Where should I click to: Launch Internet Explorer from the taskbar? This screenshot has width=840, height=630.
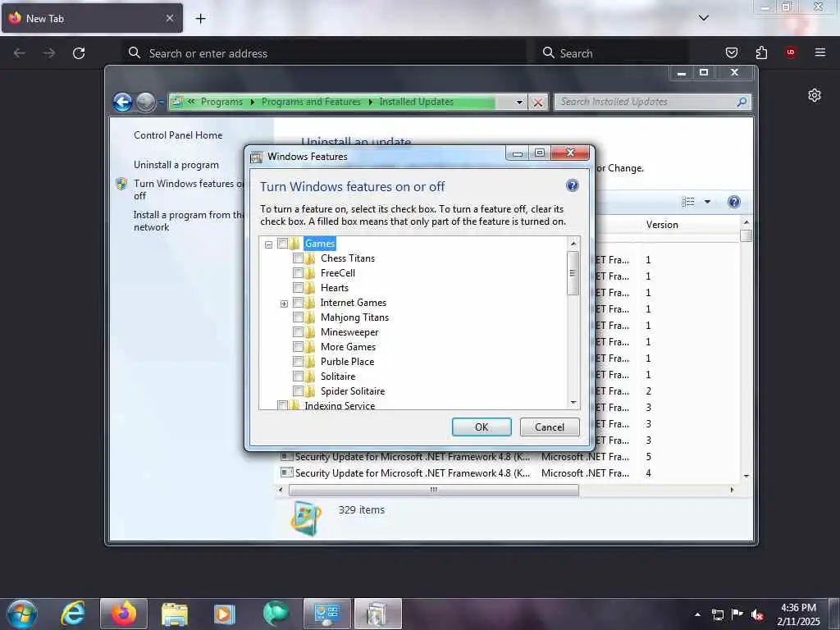click(73, 614)
